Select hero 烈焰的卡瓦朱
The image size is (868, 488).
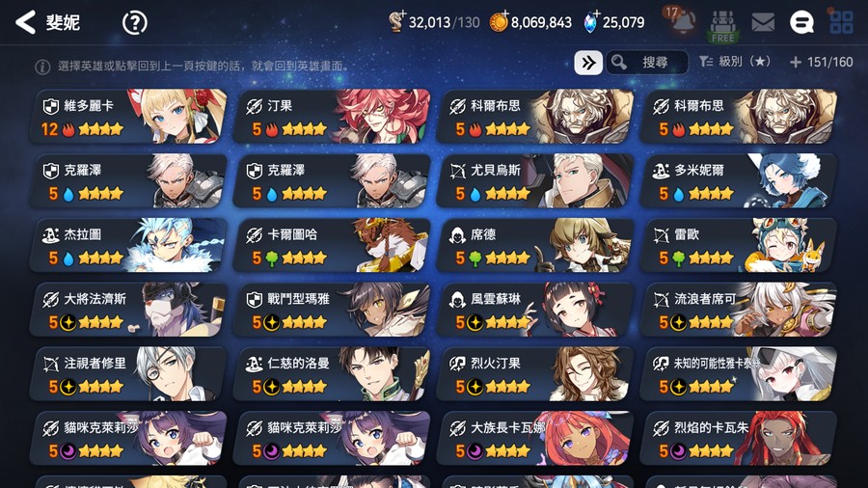point(739,438)
